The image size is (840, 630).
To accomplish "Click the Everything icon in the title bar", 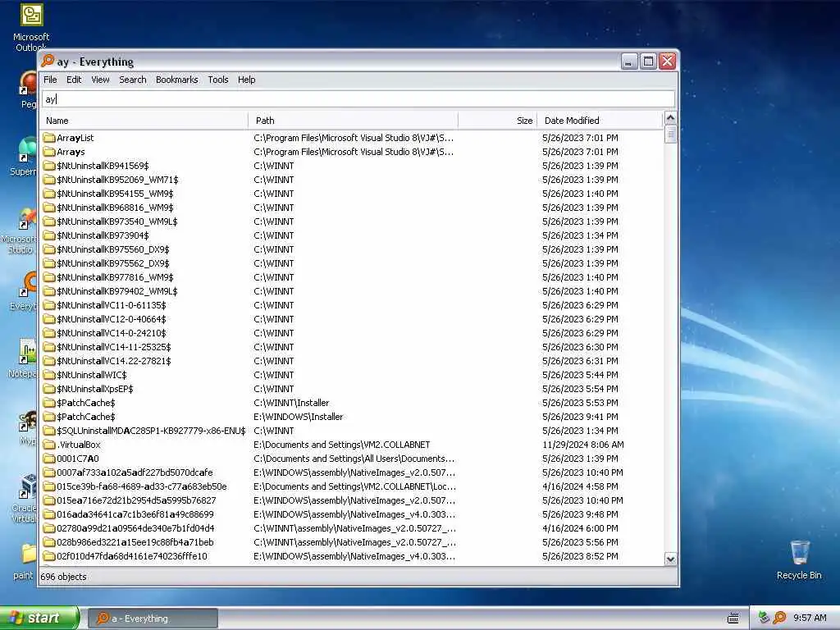I will 48,61.
